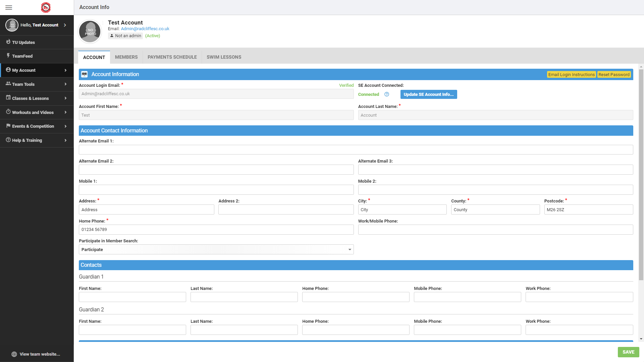
Task: Open the TeamFeed section
Action: click(x=22, y=56)
